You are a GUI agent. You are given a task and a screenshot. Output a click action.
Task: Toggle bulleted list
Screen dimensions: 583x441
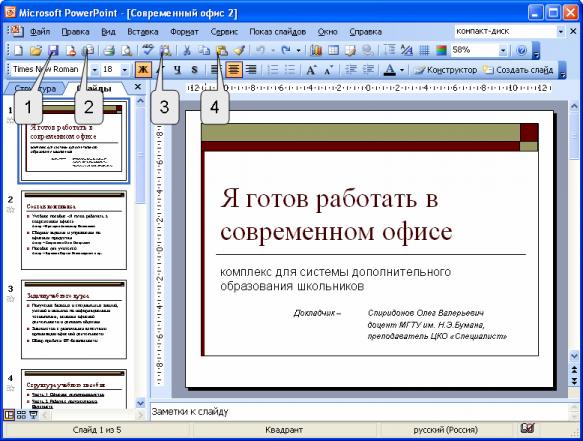click(x=290, y=70)
